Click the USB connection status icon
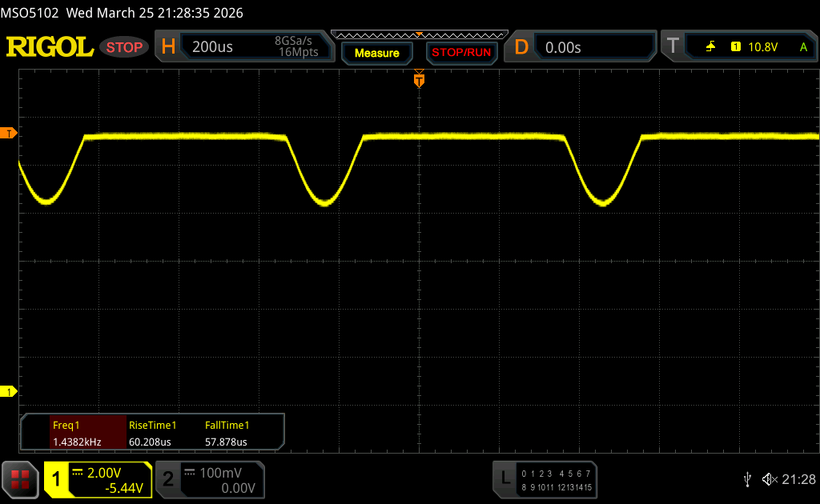Screen dimensions: 820x504 (747, 478)
